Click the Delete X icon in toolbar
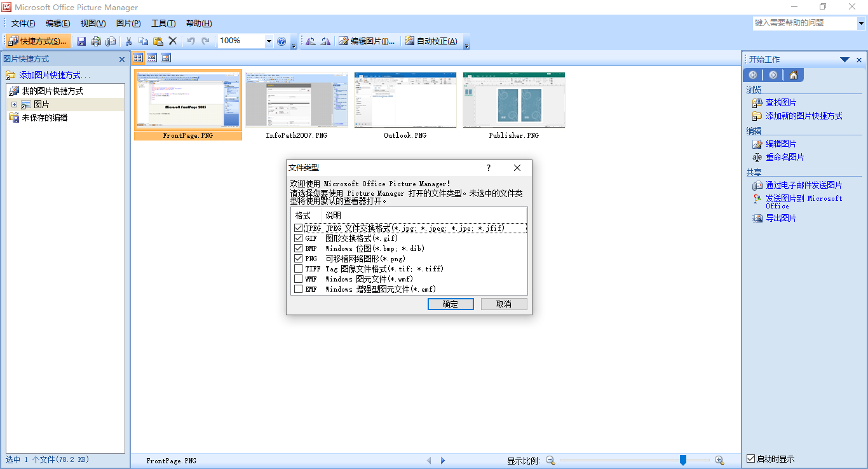868x469 pixels. click(x=172, y=41)
